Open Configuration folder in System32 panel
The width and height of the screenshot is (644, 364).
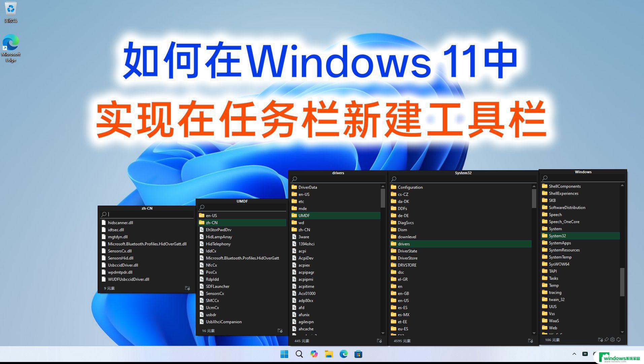pos(461,187)
